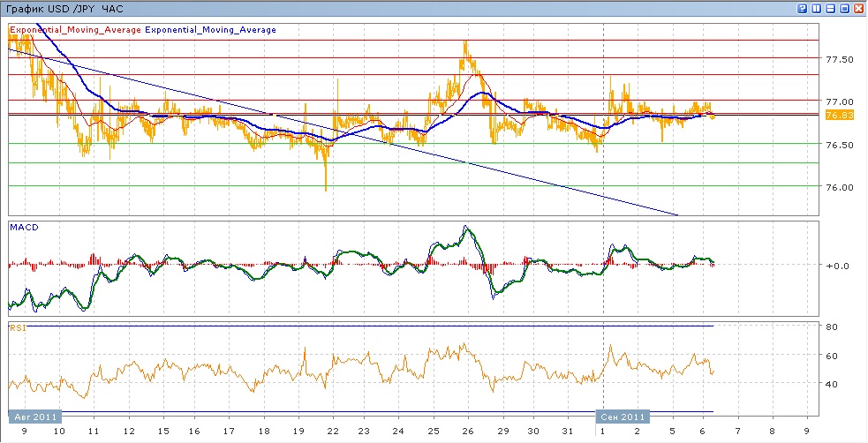Screen dimensions: 868x443
Task: Close the USD/JPY chart window
Action: click(859, 8)
